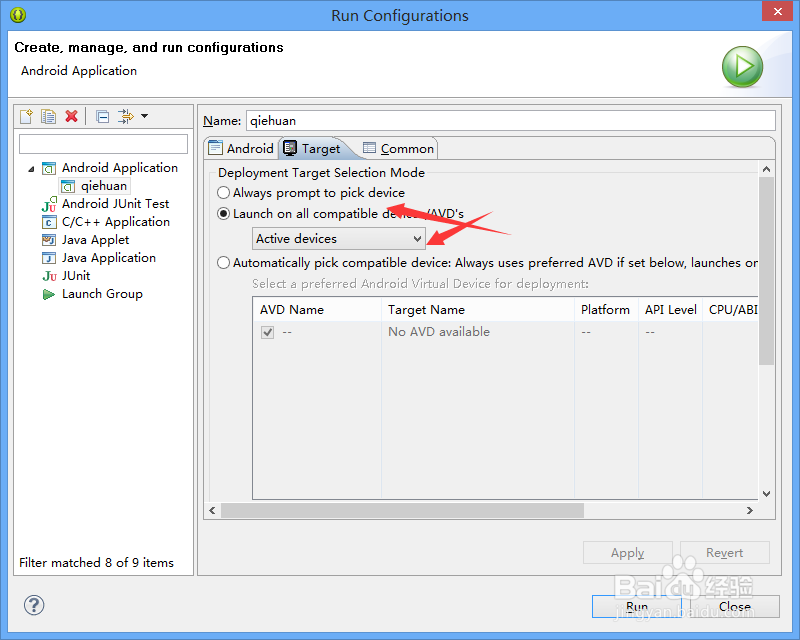The height and width of the screenshot is (640, 800).
Task: Click the Run button
Action: click(x=637, y=606)
